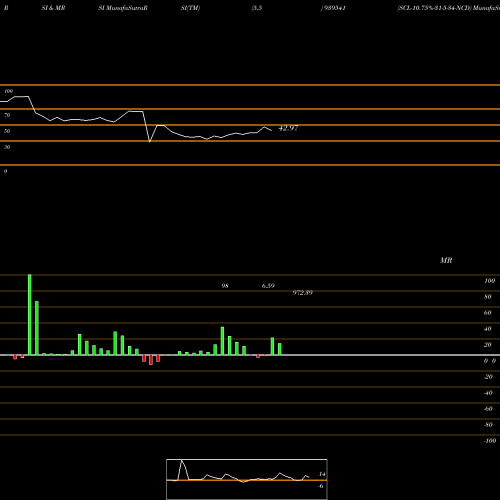Click the '70' label on RSI axis
Image resolution: width=500 pixels, height=500 pixels.
(x=7, y=115)
